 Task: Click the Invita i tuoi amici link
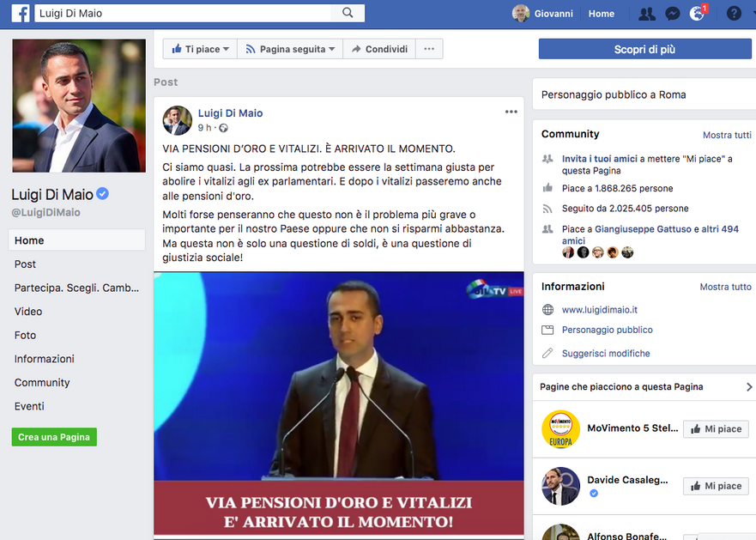(x=599, y=159)
